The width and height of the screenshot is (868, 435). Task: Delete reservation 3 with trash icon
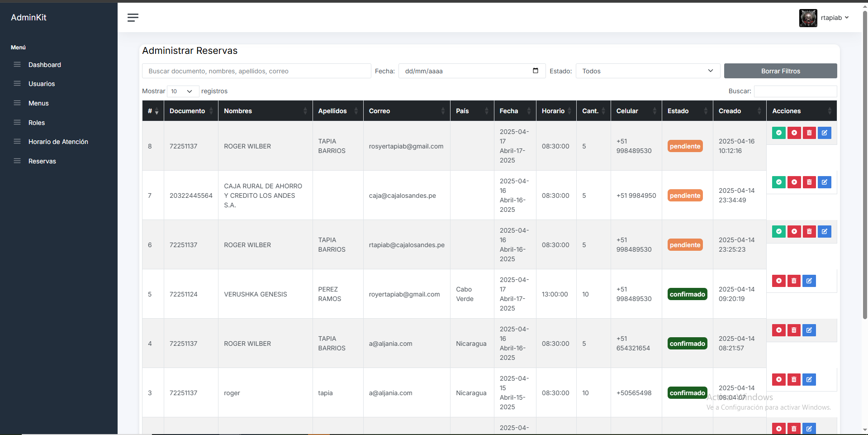(794, 379)
